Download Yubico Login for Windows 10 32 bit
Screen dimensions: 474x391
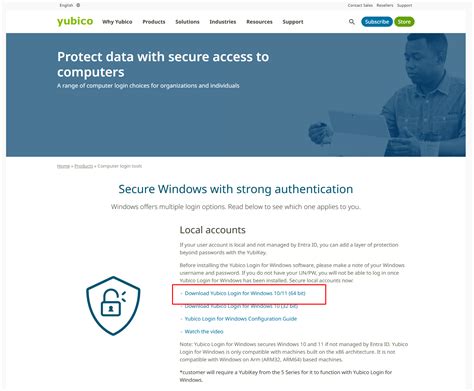coord(241,306)
